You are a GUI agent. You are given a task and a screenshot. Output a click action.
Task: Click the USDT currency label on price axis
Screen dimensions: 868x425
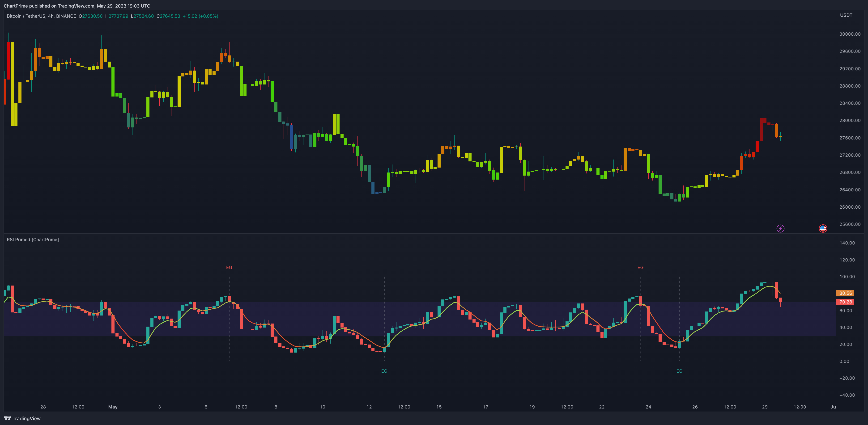click(x=846, y=15)
